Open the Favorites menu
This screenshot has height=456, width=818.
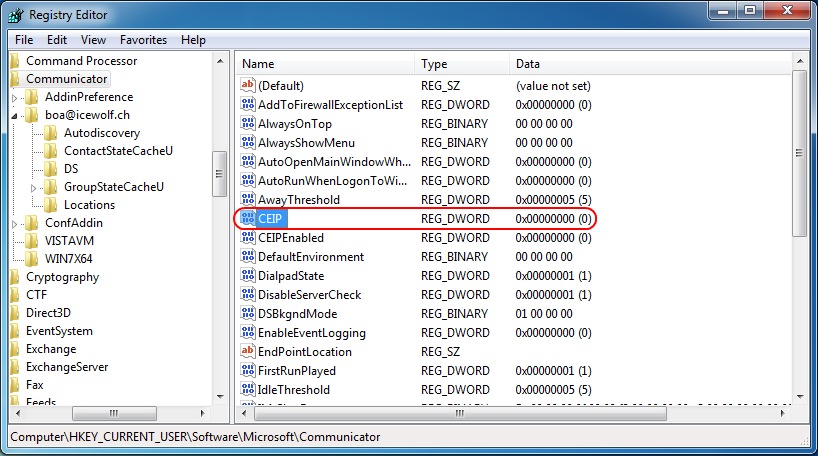[x=143, y=40]
